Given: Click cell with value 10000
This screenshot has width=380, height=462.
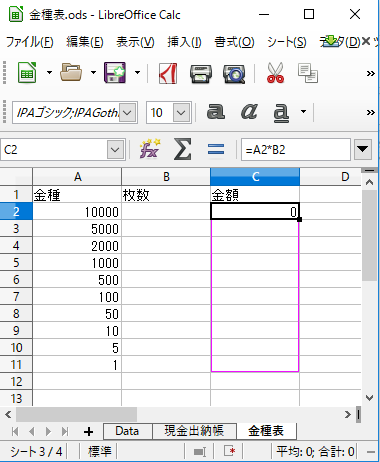Looking at the screenshot, I should pyautogui.click(x=77, y=212).
